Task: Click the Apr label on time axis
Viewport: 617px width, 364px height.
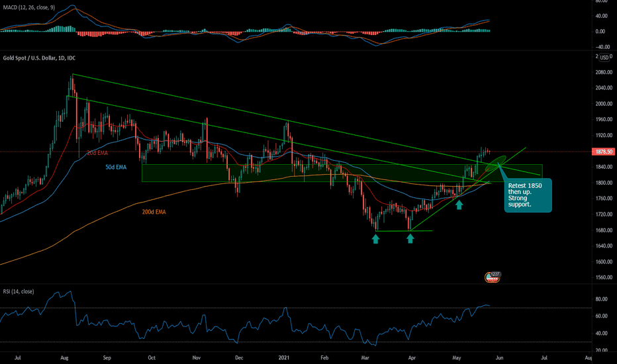Action: point(412,358)
